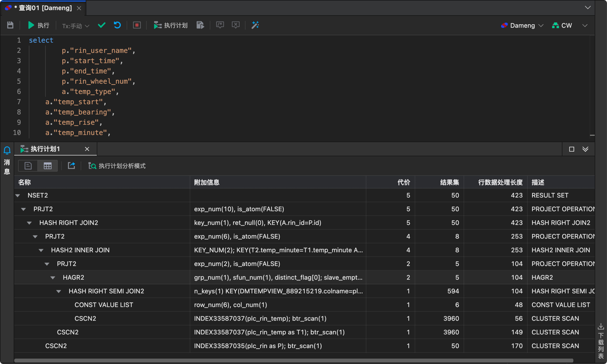This screenshot has height=364, width=607.
Task: Select the 执行计划1 result tab
Action: [x=45, y=149]
